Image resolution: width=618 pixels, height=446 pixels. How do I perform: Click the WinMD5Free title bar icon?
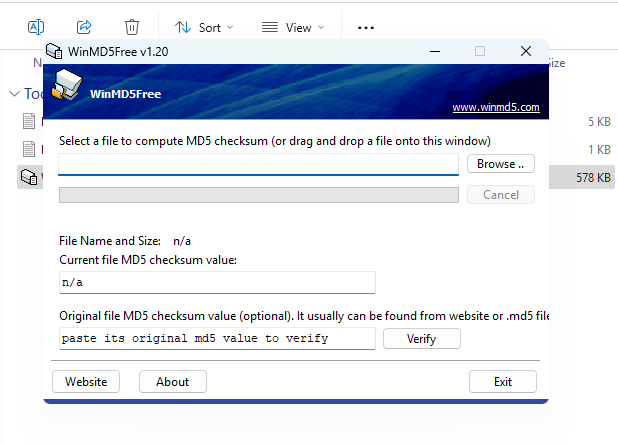[54, 51]
